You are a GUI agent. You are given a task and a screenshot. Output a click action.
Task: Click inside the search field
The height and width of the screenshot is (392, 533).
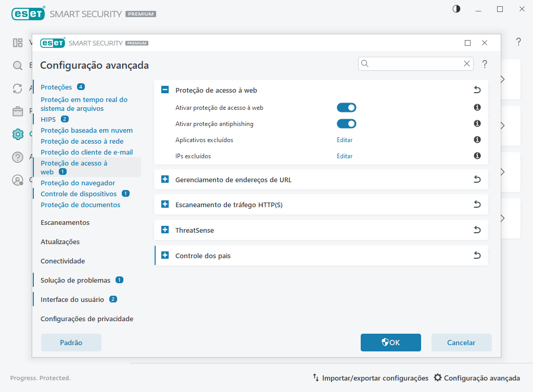[x=411, y=63]
